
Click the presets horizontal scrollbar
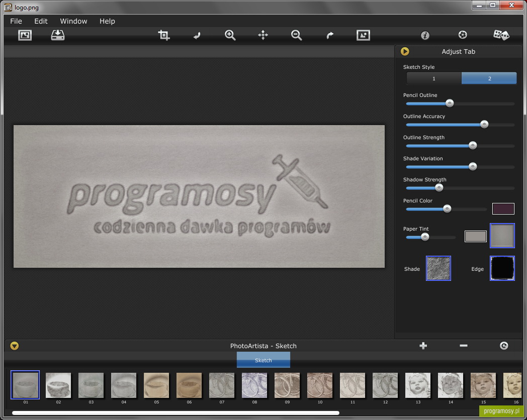[176, 412]
